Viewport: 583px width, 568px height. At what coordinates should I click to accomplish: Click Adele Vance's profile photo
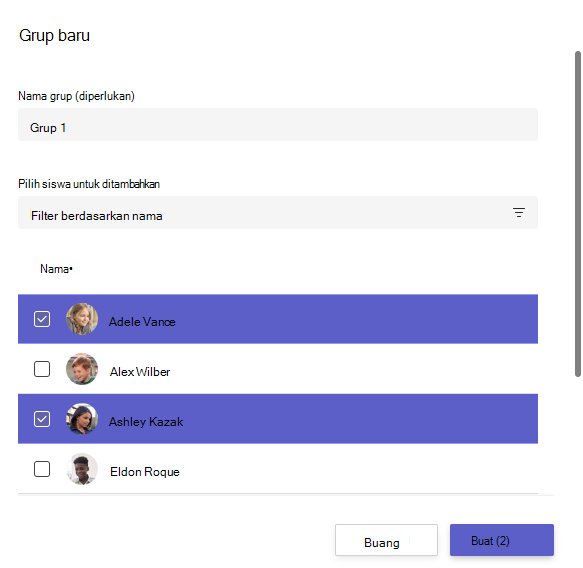(82, 319)
